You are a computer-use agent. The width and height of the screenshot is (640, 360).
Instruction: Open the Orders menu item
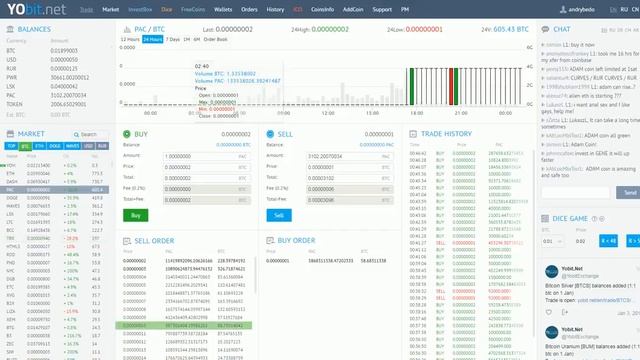click(249, 9)
